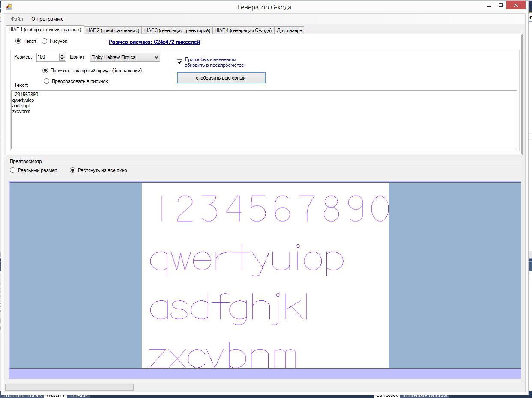The image size is (532, 398).
Task: Switch to ШАГ 2 преобразования tab
Action: click(x=113, y=30)
